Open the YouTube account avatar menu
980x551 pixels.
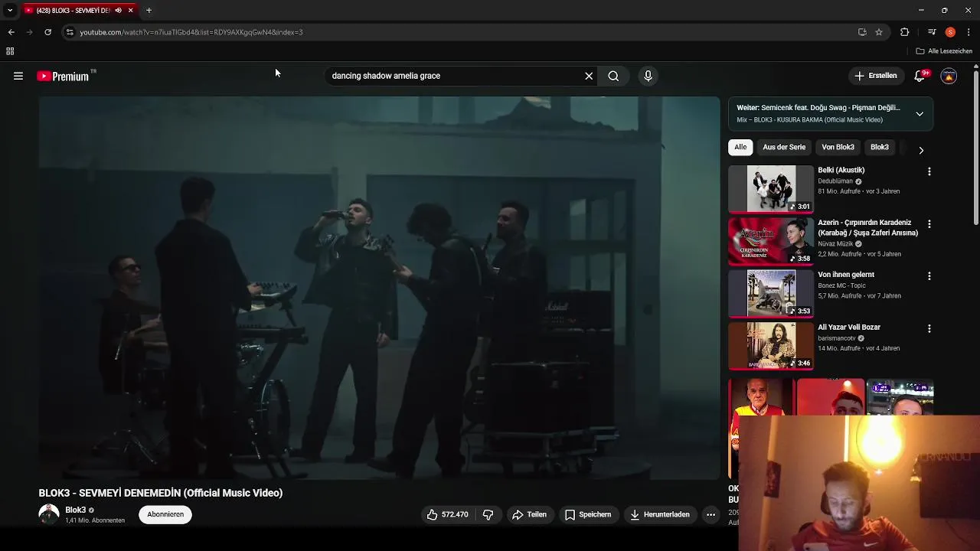pos(949,76)
